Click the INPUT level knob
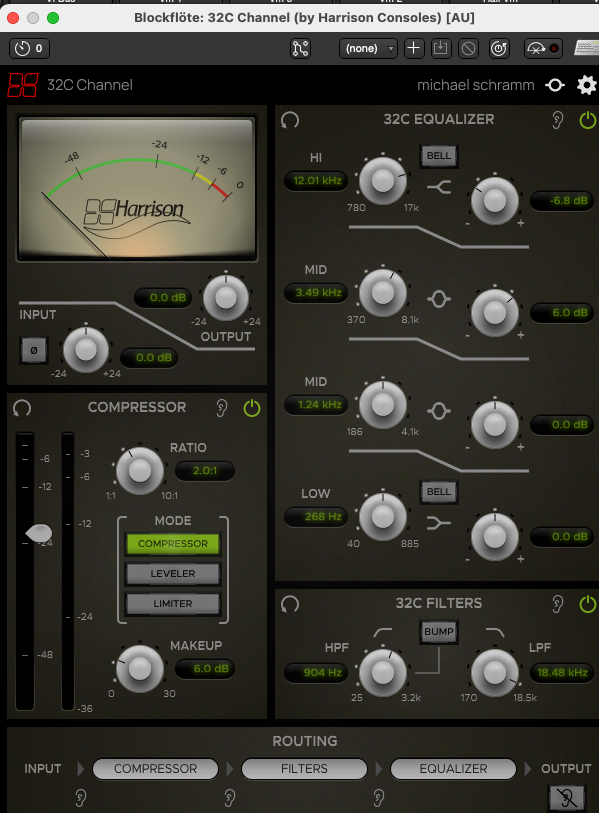The height and width of the screenshot is (813, 599). click(86, 350)
